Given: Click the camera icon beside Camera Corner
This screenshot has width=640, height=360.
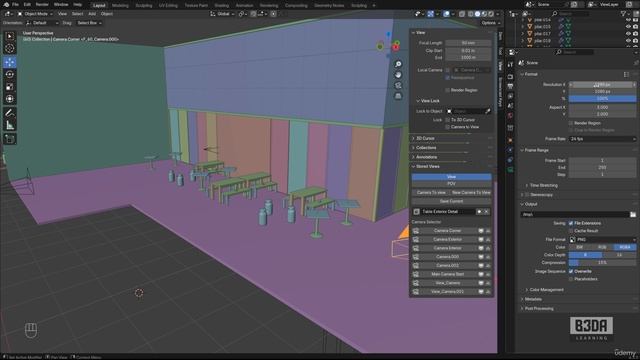Looking at the screenshot, I should [x=416, y=231].
